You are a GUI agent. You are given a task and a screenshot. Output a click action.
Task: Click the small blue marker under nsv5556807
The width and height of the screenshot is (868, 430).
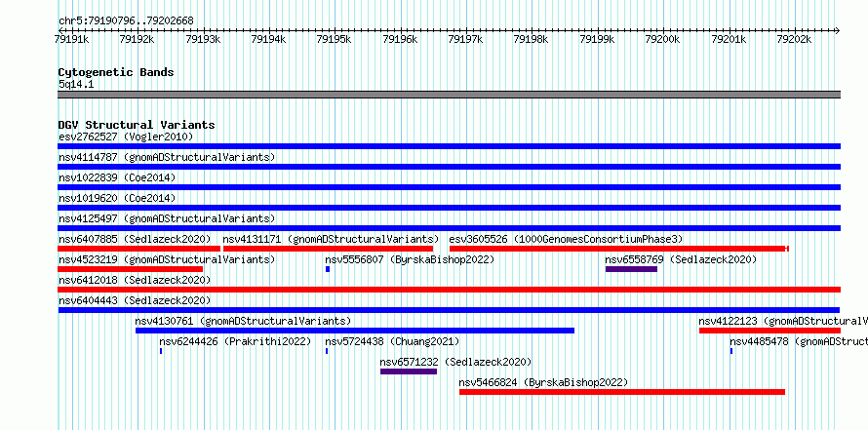[x=328, y=269]
